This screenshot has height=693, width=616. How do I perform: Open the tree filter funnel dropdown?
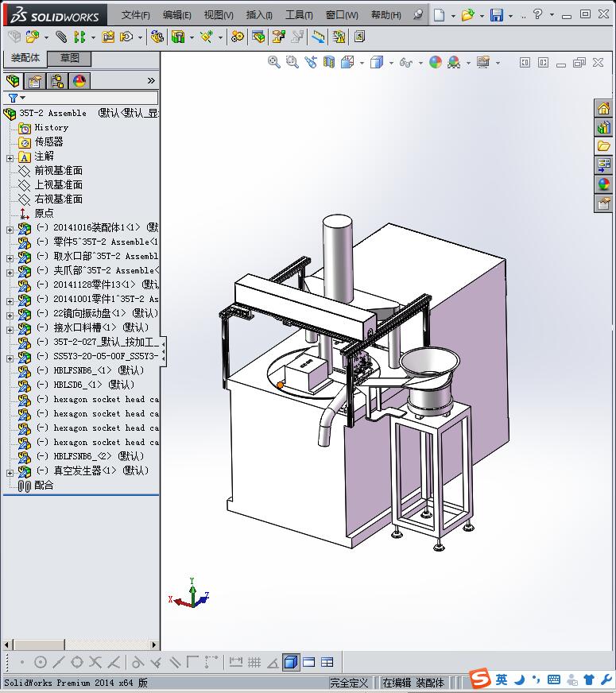(x=17, y=98)
